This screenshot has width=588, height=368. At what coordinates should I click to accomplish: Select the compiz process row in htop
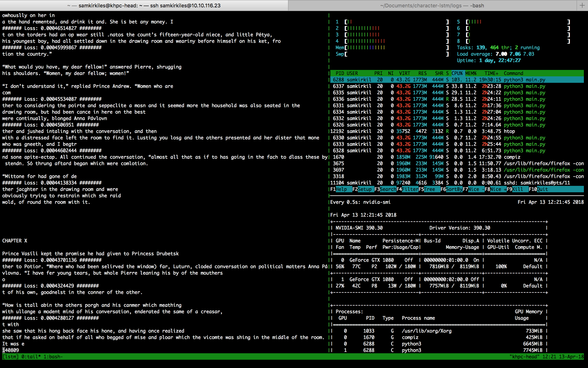[457, 157]
